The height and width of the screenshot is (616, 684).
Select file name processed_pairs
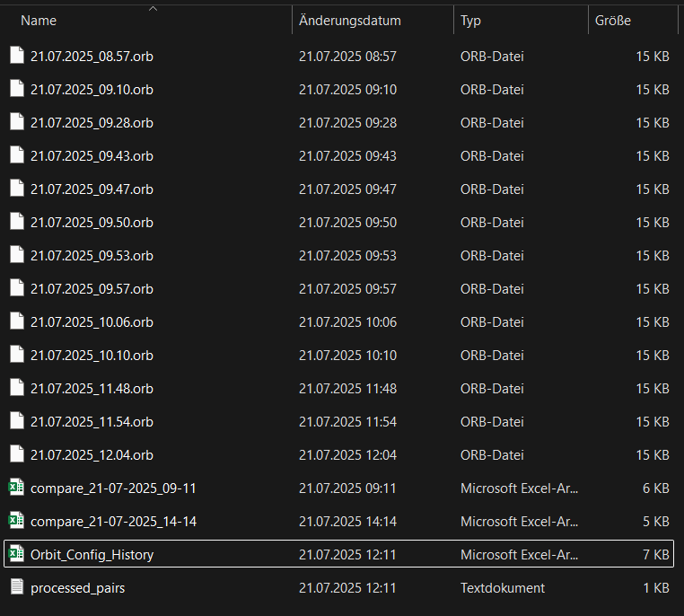[x=78, y=588]
